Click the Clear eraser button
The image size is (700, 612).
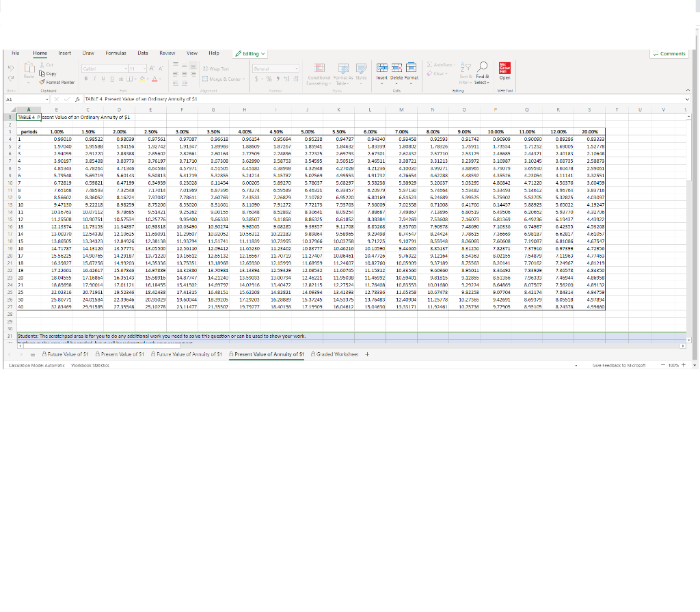pyautogui.click(x=435, y=74)
